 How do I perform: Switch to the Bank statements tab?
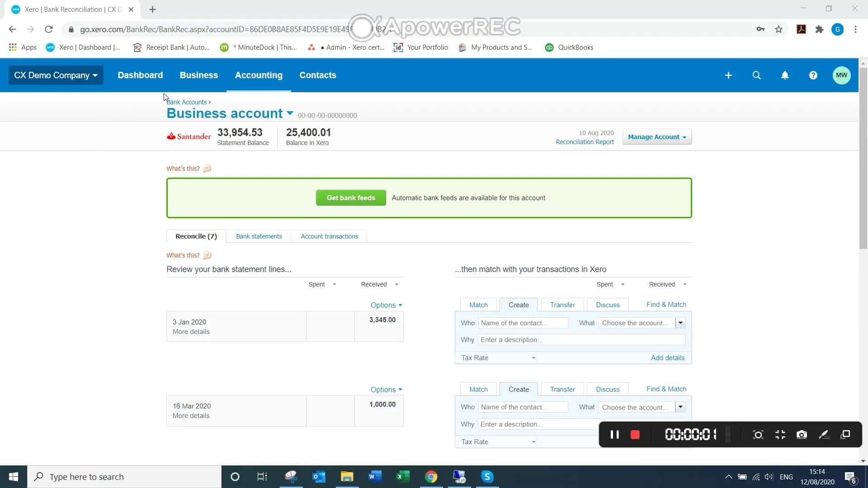coord(259,236)
